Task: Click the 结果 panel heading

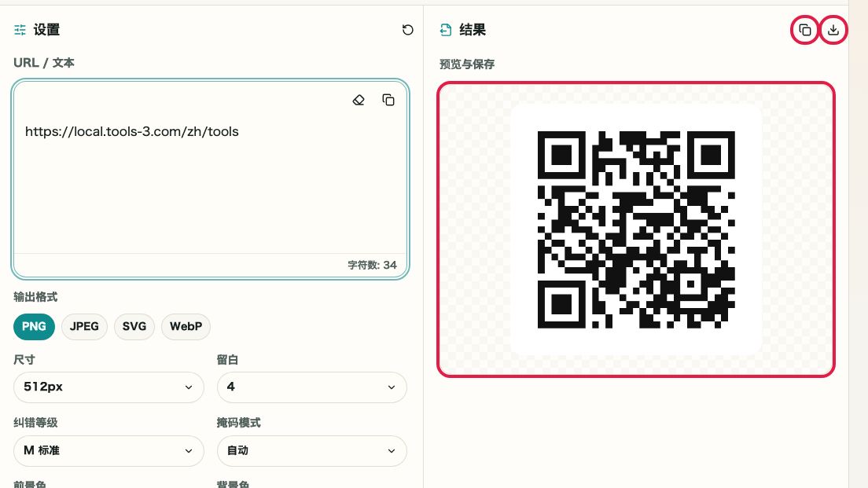Action: pos(473,30)
